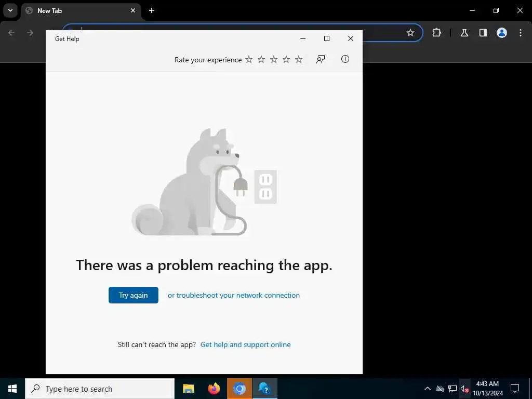
Task: Open the taskbar clock and date
Action: click(x=487, y=389)
